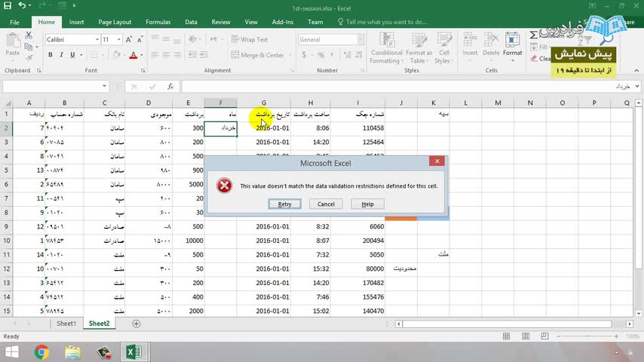Click Page Layout view status bar icon
This screenshot has height=362, width=644.
526,336
